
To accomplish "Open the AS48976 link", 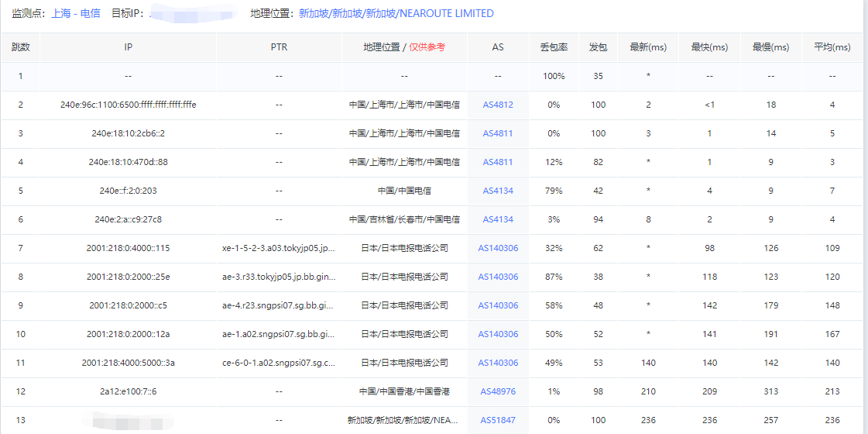I will [x=498, y=392].
